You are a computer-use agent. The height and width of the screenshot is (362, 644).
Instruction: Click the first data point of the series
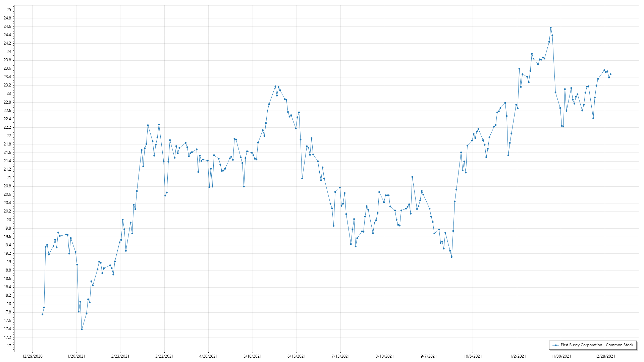tap(42, 314)
